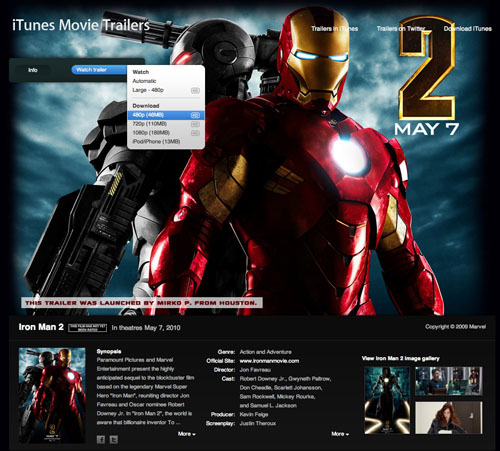Viewport: 500px width, 451px height.
Task: Click the HD badge on the 480p (46MB) row
Action: (195, 115)
